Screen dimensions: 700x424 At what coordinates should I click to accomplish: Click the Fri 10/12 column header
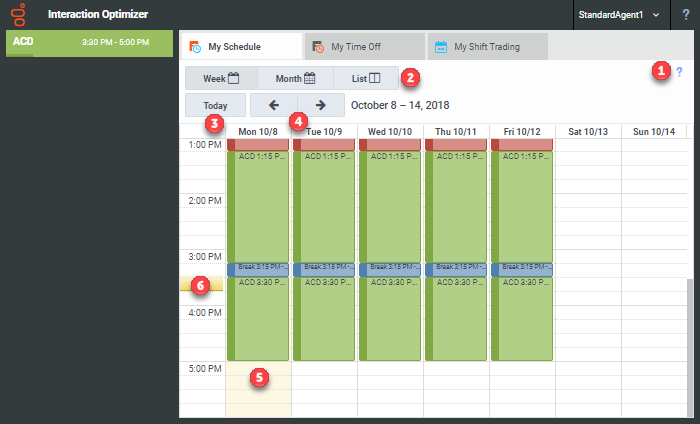pos(521,131)
